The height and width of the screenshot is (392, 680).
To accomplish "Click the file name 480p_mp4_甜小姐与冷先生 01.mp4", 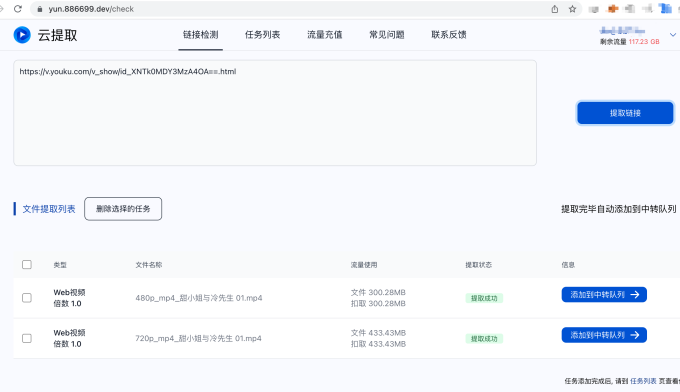I will (x=199, y=298).
